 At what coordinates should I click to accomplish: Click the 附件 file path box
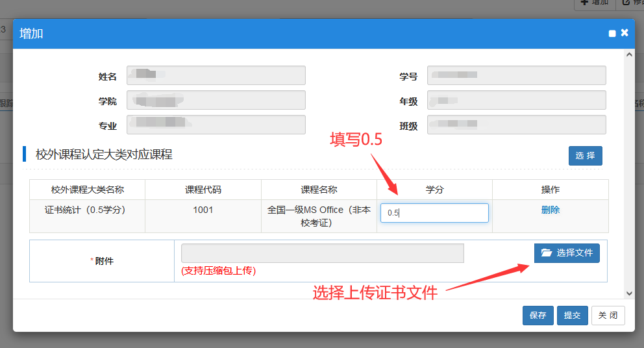[x=322, y=253]
